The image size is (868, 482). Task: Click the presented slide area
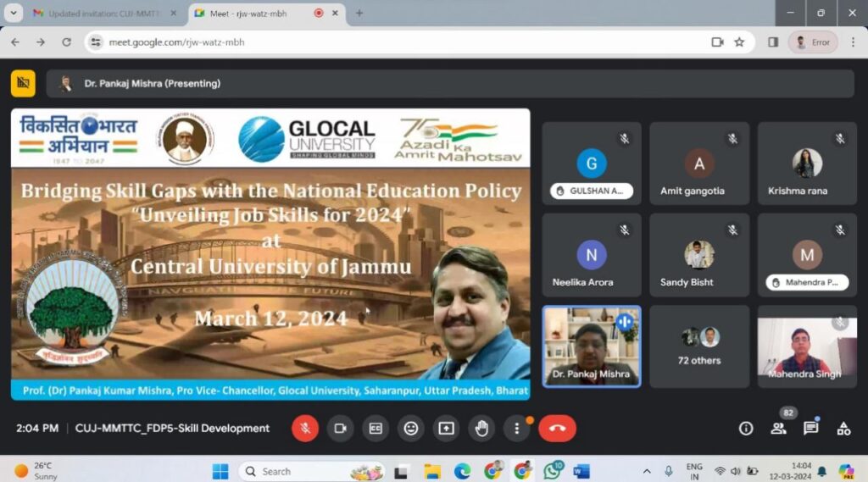(x=270, y=254)
